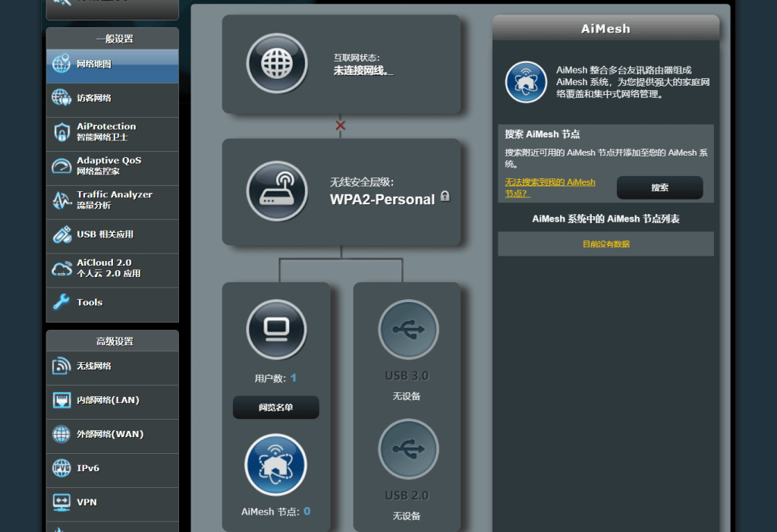Click the 阅览名单 view list button
Image resolution: width=777 pixels, height=532 pixels.
pos(276,408)
